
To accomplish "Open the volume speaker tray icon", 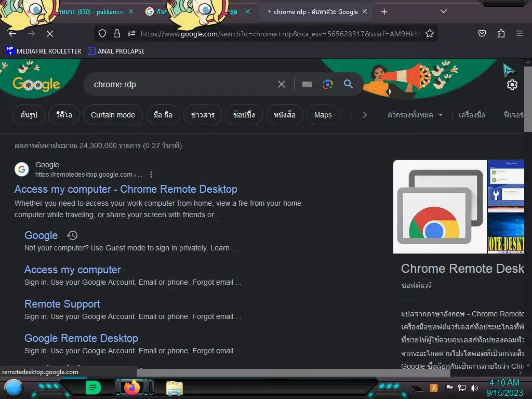I will (474, 388).
